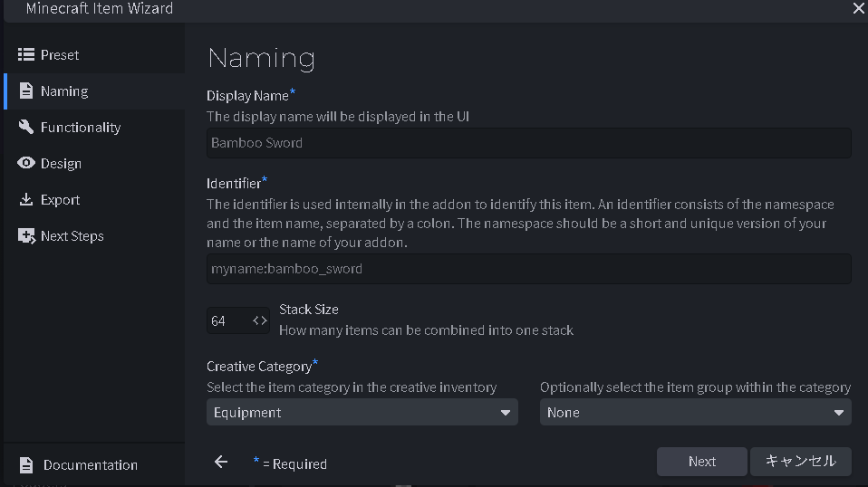
Task: Focus the Display Name input field
Action: [x=528, y=143]
